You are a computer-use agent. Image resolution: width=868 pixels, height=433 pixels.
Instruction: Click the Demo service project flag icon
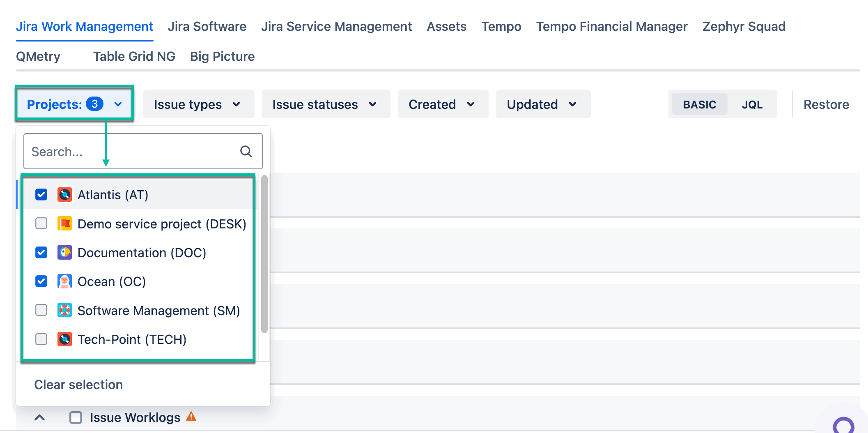pos(64,224)
